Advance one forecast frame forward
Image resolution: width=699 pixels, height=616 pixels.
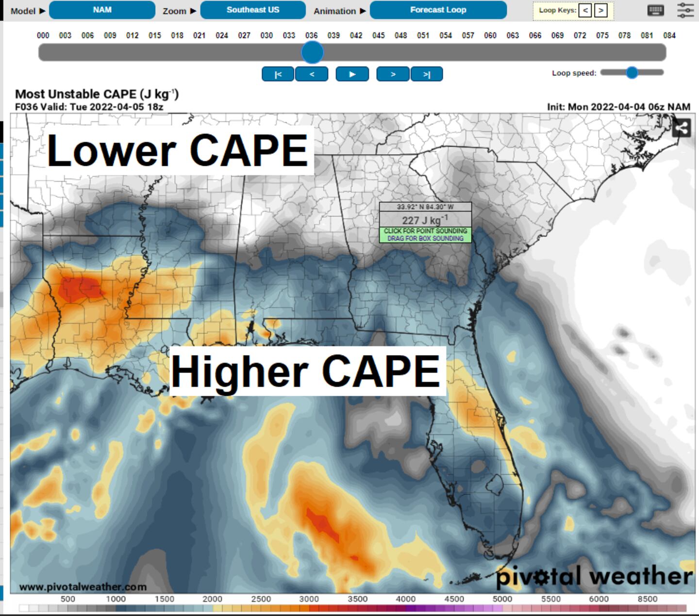[393, 74]
